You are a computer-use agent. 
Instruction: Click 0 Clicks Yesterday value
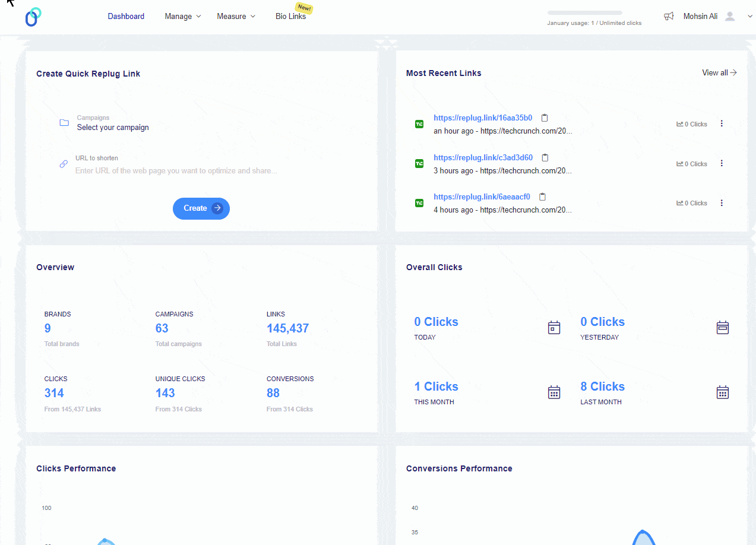[x=602, y=322]
